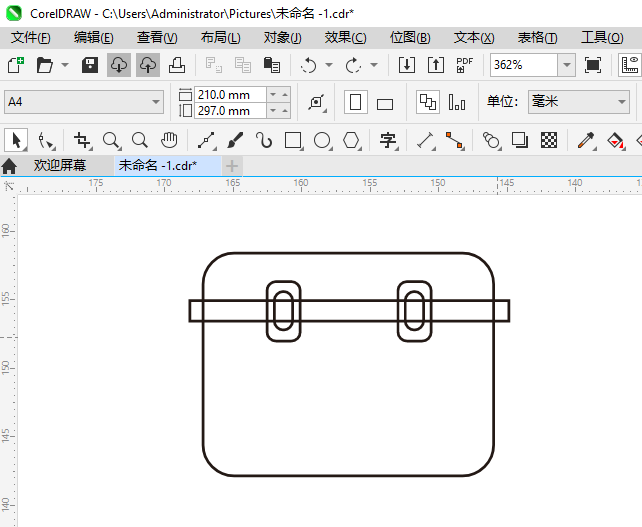The height and width of the screenshot is (527, 642).
Task: Toggle current-page layout button
Action: click(457, 102)
